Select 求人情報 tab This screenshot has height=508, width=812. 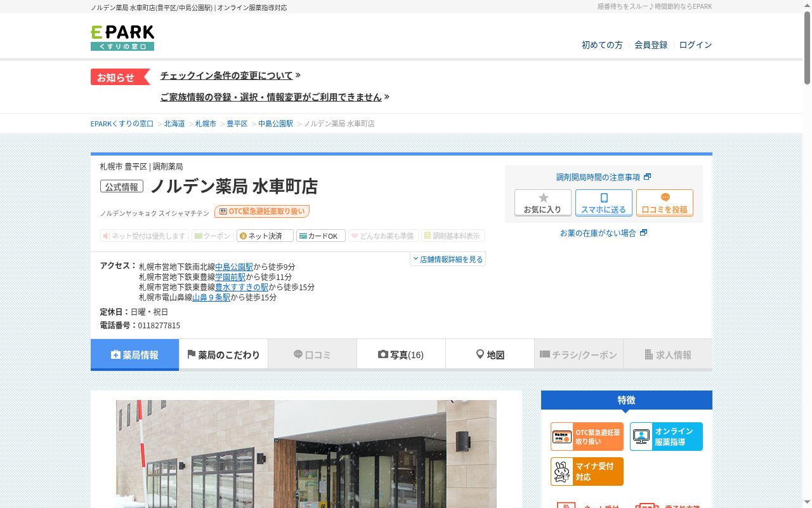tap(667, 354)
